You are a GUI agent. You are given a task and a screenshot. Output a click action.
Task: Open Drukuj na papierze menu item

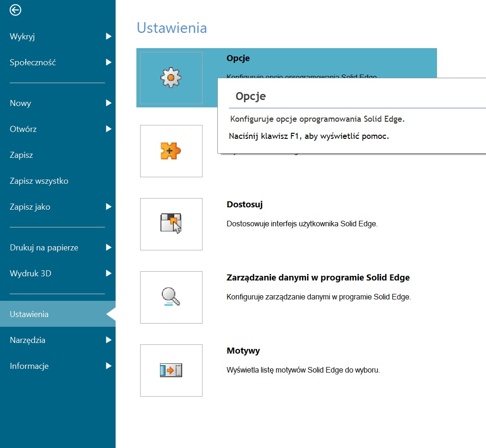(44, 248)
